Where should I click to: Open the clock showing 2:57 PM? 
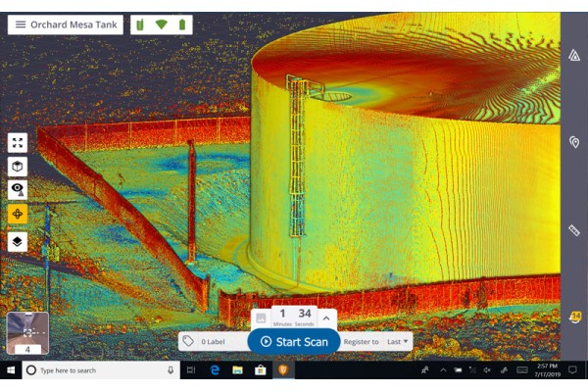[x=547, y=370]
